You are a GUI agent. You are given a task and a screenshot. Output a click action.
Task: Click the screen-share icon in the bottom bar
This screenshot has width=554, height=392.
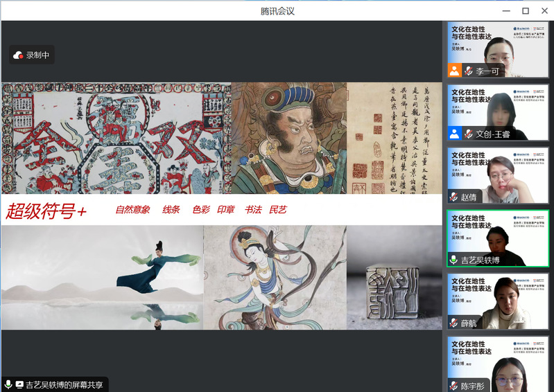pyautogui.click(x=19, y=384)
